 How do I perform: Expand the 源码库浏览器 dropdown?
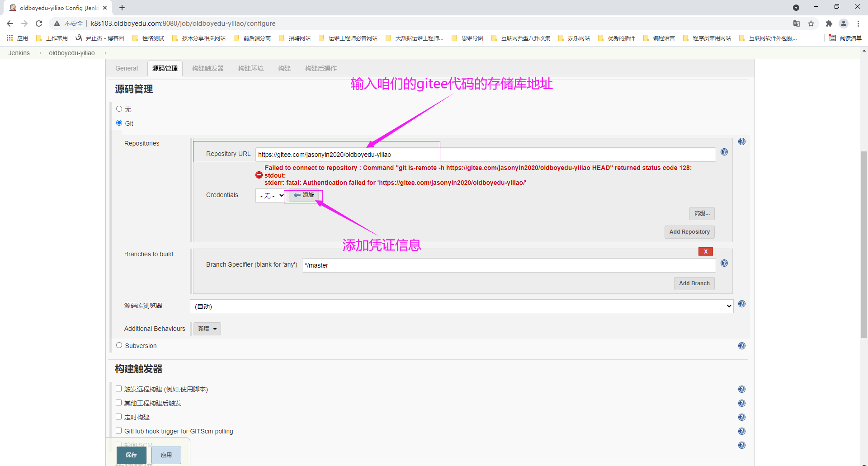point(461,306)
